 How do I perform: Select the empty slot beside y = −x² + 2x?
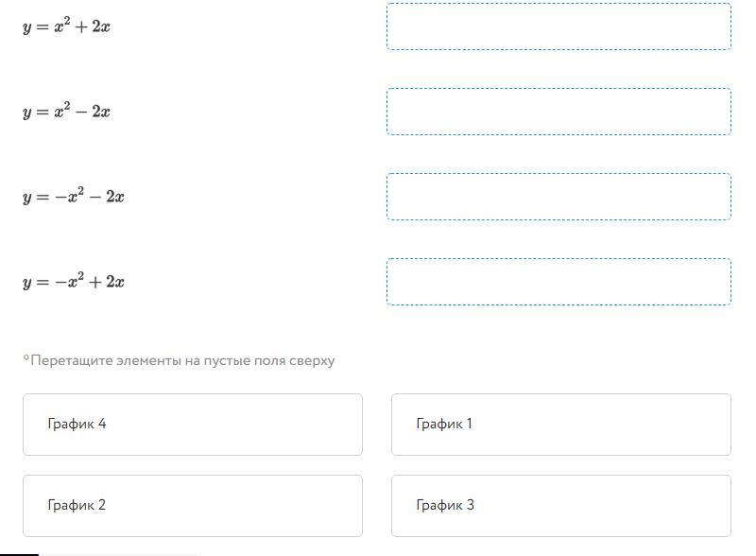[x=558, y=282]
